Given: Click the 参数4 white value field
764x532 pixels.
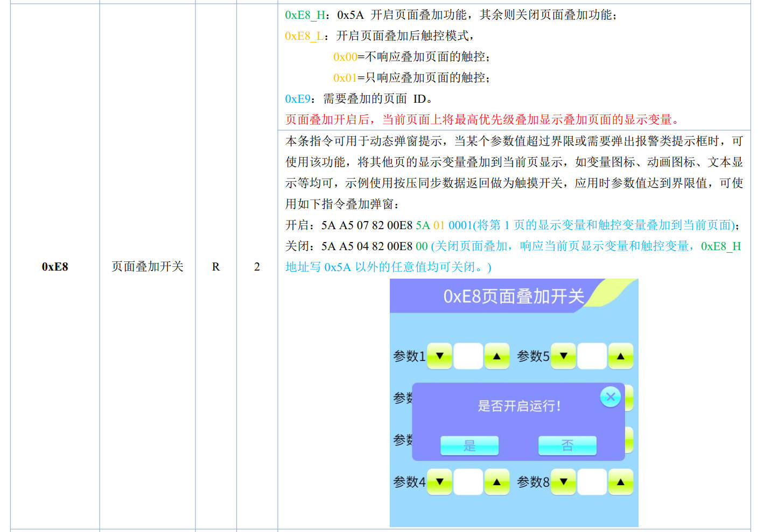Looking at the screenshot, I should coord(468,482).
